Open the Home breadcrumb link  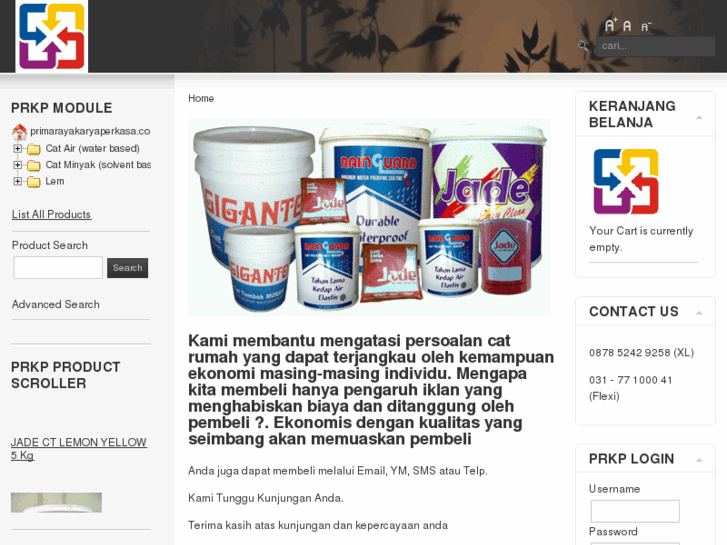[x=201, y=98]
